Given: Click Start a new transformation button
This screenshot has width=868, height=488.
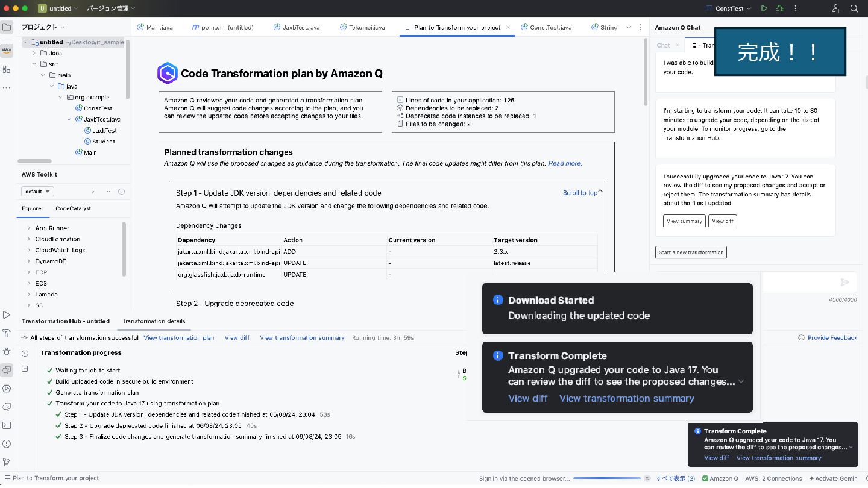Looking at the screenshot, I should (x=691, y=252).
